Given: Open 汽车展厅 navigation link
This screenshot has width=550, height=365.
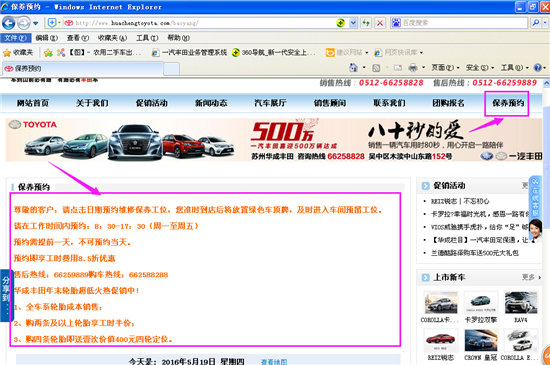Looking at the screenshot, I should [270, 103].
